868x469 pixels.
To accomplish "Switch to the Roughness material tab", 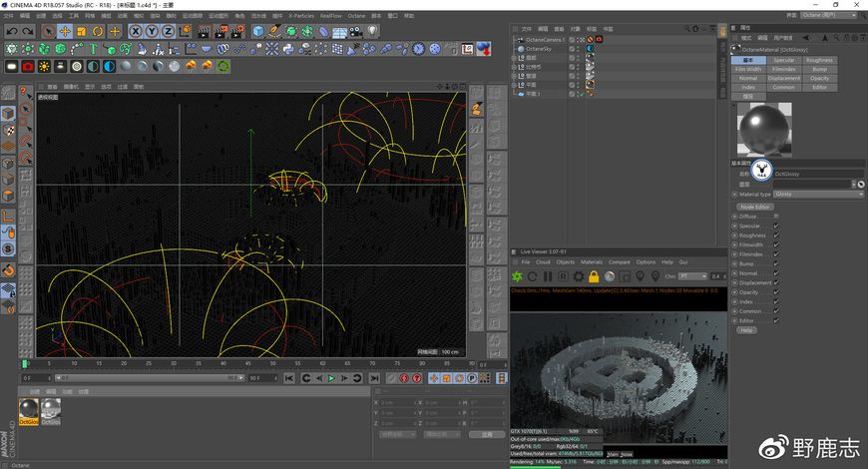I will pos(819,60).
